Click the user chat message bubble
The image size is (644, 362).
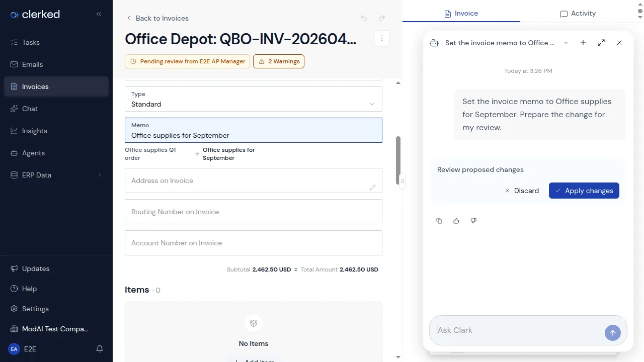[x=540, y=115]
